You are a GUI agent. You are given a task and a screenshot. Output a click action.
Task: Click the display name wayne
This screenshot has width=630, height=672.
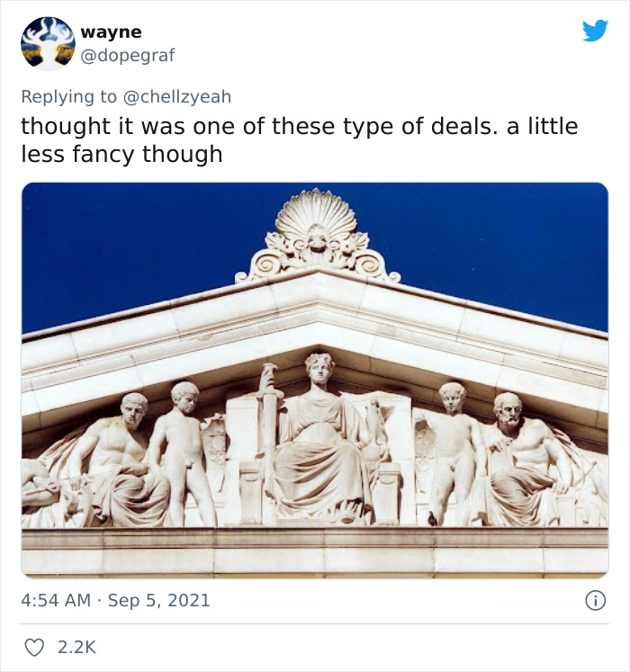point(111,32)
